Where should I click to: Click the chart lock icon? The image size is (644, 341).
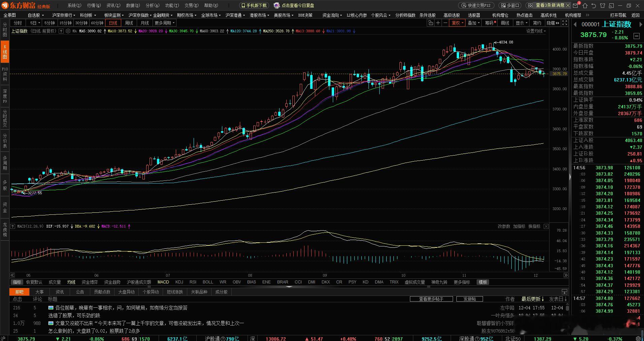point(430,23)
